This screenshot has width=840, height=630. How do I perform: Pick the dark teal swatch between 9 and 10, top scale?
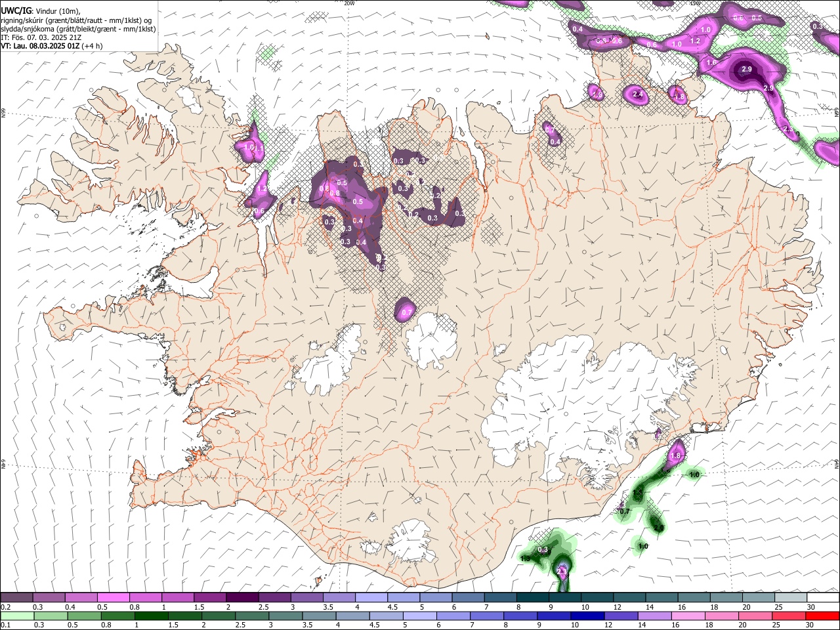(565, 597)
